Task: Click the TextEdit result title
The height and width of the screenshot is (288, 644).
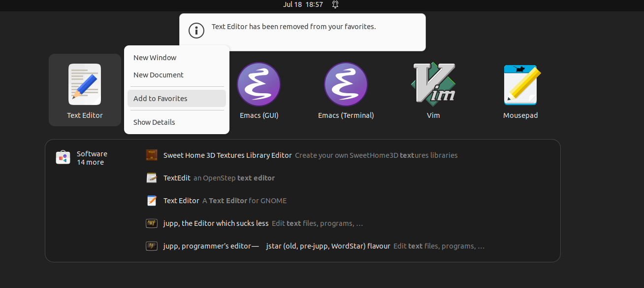Action: coord(177,178)
